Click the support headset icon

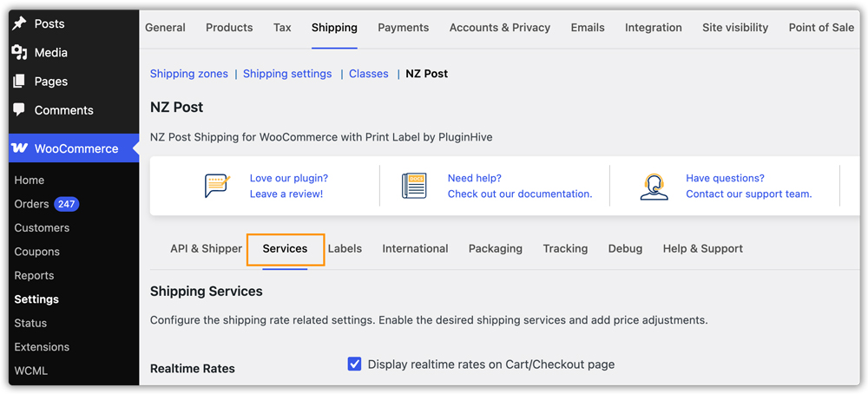pos(654,187)
